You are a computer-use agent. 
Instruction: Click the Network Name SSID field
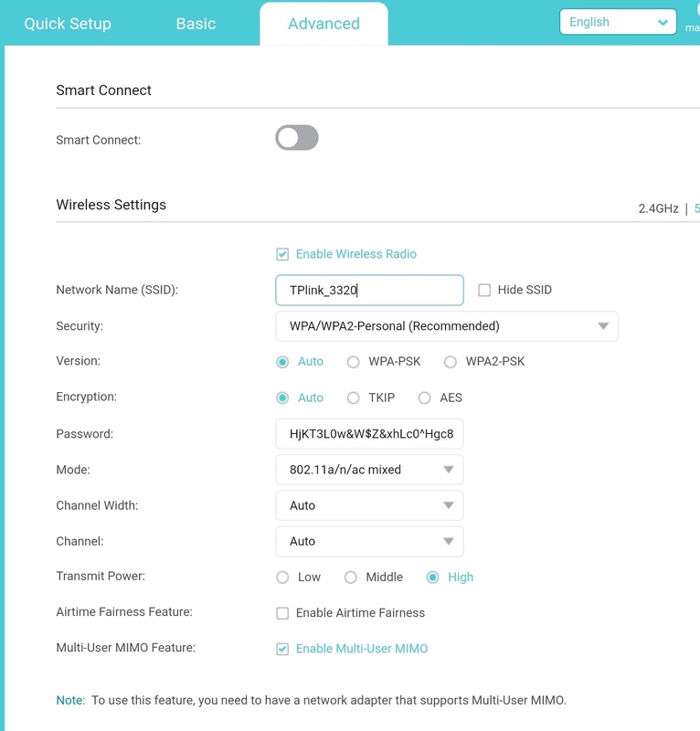click(x=369, y=291)
